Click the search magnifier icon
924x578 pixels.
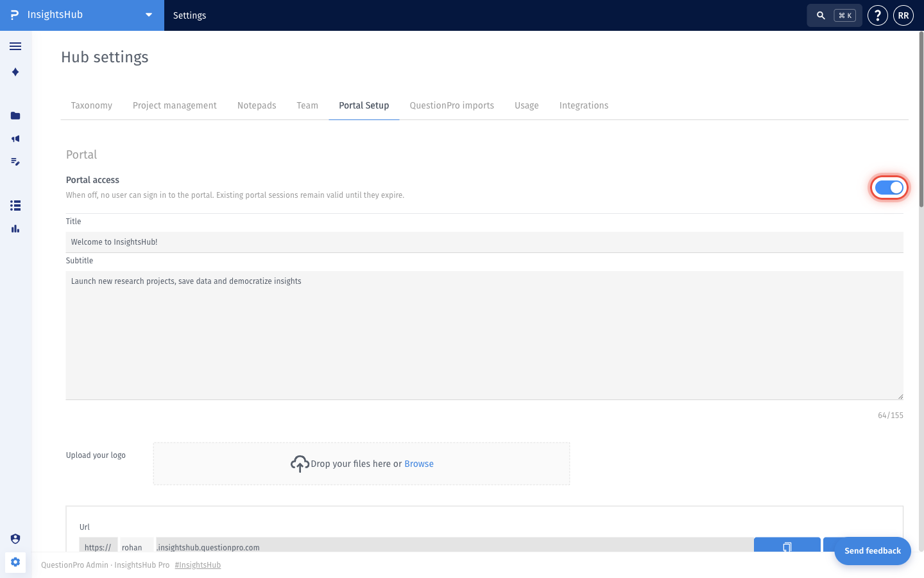[821, 15]
